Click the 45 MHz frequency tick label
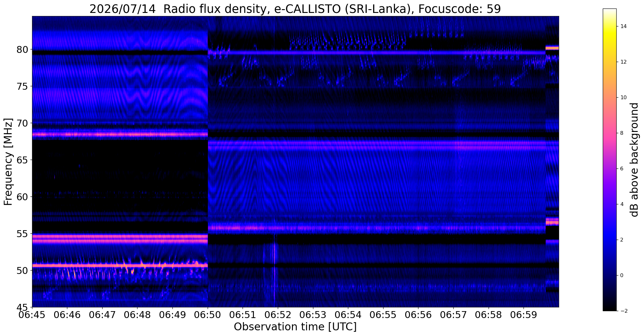This screenshot has height=336, width=644. (22, 307)
